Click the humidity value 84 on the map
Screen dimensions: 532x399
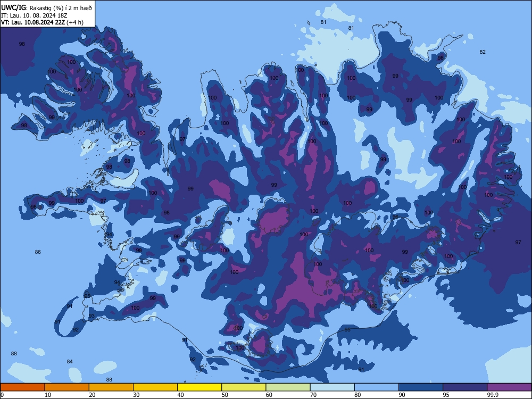(70, 361)
